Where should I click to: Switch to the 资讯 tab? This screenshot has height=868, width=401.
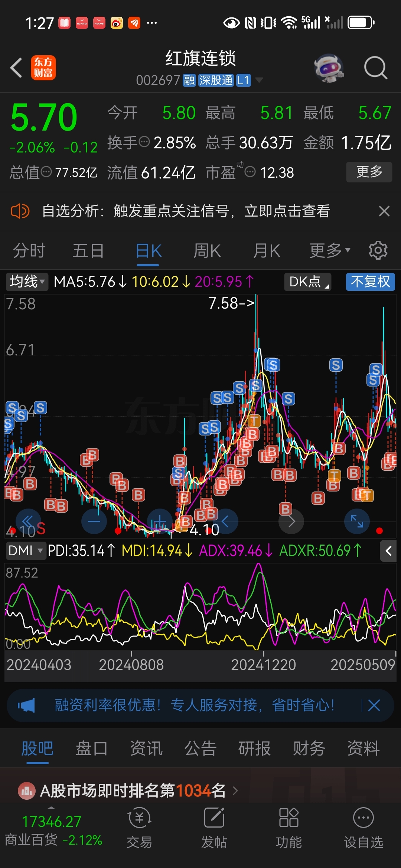tap(146, 748)
